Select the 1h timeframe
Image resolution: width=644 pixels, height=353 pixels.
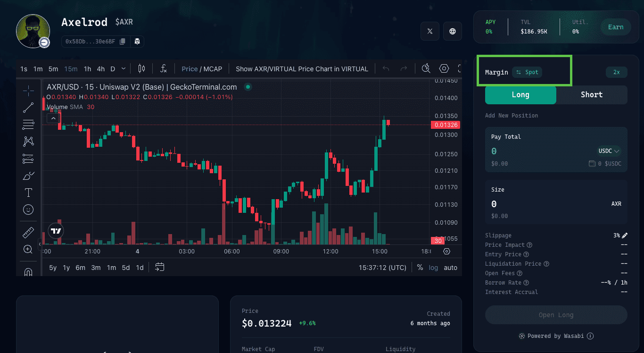[87, 69]
